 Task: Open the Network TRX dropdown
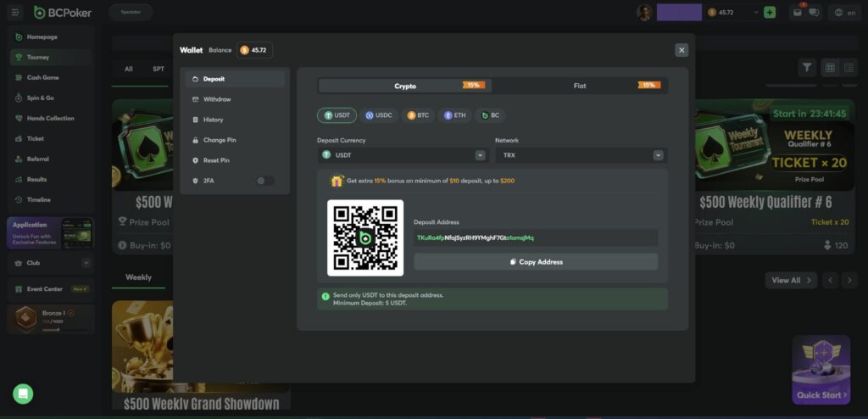pyautogui.click(x=581, y=155)
